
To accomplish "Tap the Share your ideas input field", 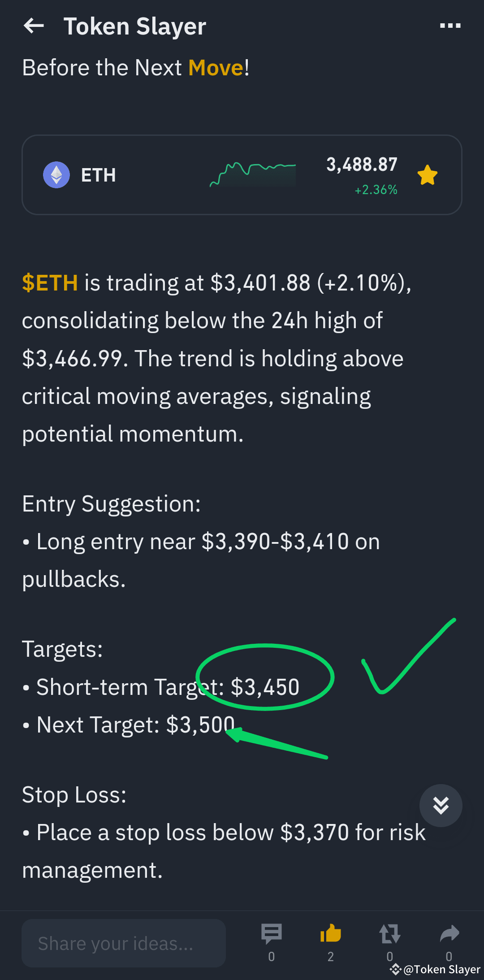I will coord(124,942).
